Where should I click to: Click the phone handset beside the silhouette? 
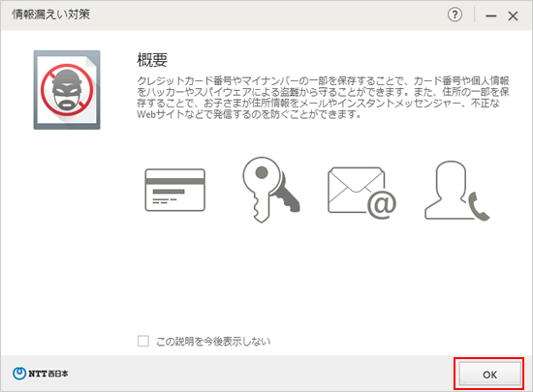click(479, 205)
